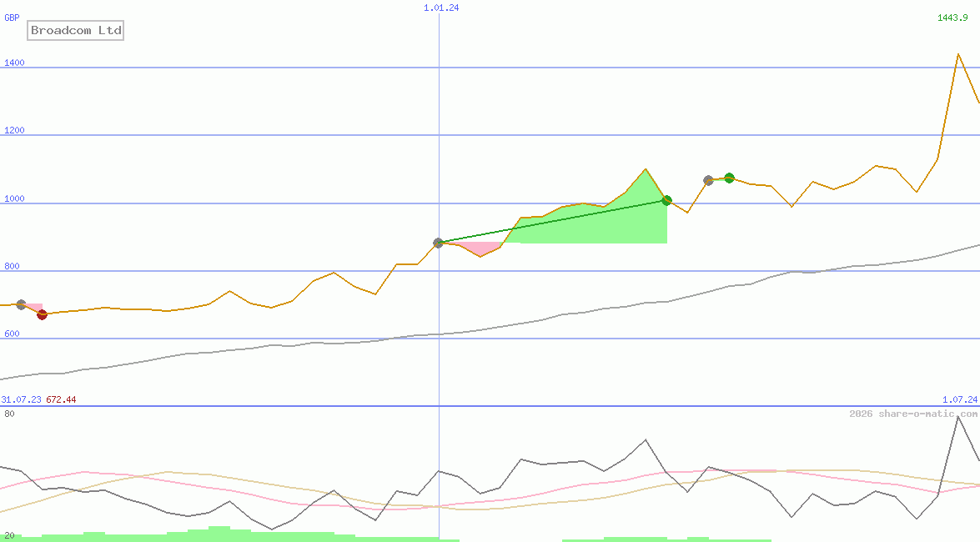
Task: Click the Broadcom Ltd title label
Action: click(76, 31)
